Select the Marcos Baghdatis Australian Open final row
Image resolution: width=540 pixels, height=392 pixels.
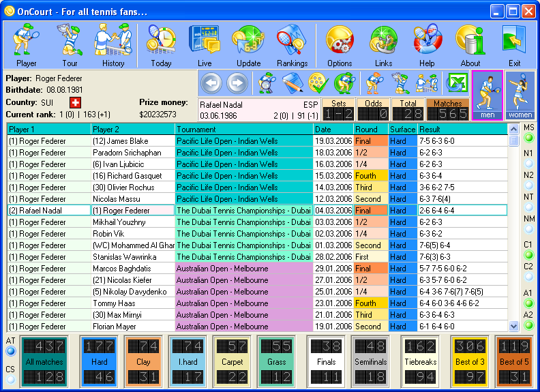tap(257, 269)
